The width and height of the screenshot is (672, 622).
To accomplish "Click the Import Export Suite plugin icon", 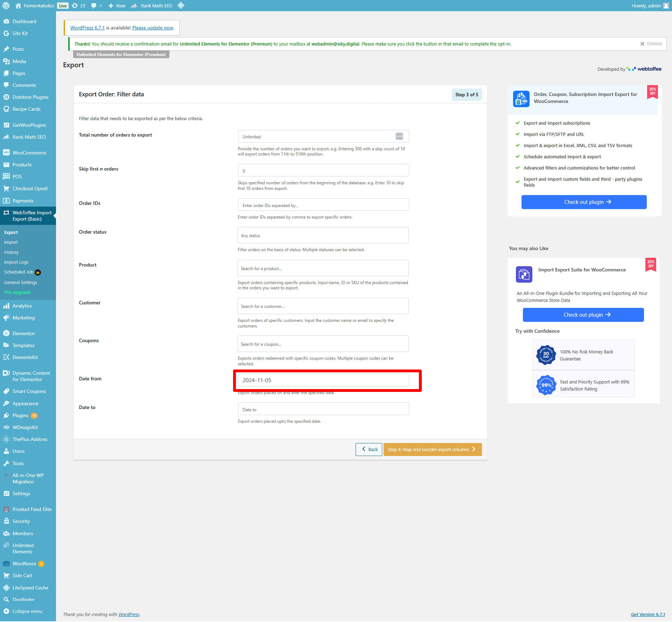I will pos(524,274).
